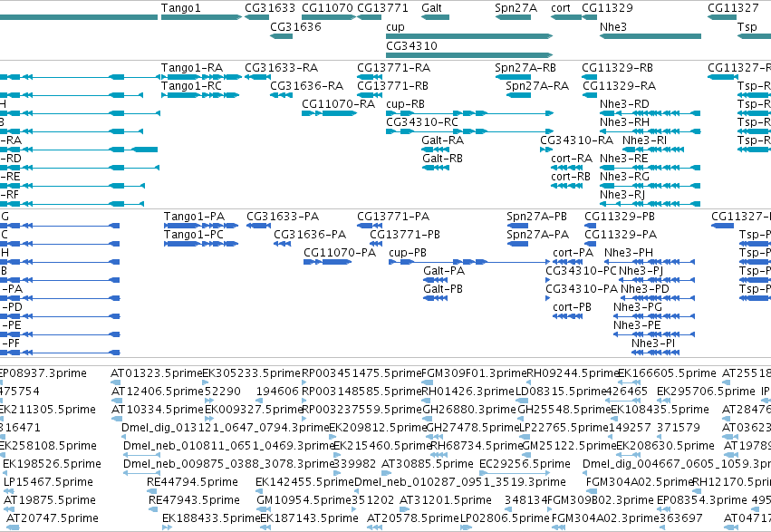This screenshot has width=771, height=532.
Task: Click the CG13771 gene label
Action: pyautogui.click(x=382, y=8)
